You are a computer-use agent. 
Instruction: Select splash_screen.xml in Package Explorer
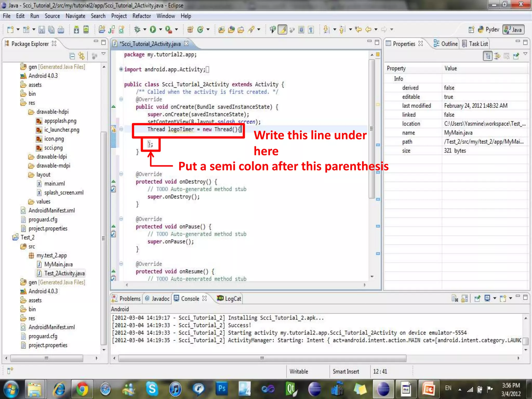click(61, 192)
